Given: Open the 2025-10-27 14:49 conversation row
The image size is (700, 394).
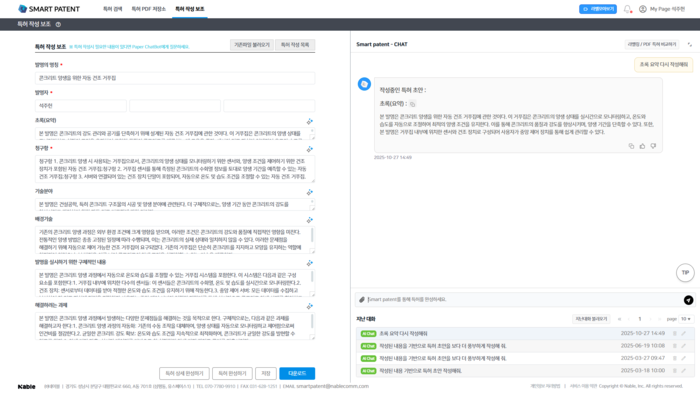Looking at the screenshot, I should [x=525, y=333].
